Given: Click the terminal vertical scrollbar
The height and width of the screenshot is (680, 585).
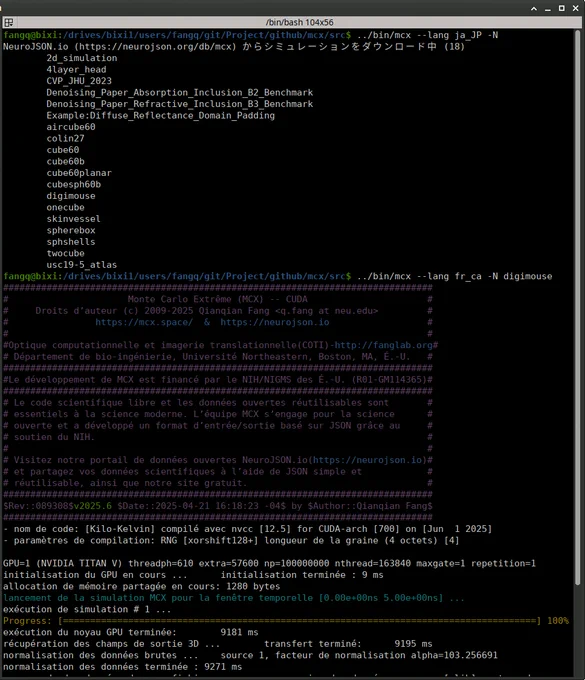Looking at the screenshot, I should tap(578, 308).
